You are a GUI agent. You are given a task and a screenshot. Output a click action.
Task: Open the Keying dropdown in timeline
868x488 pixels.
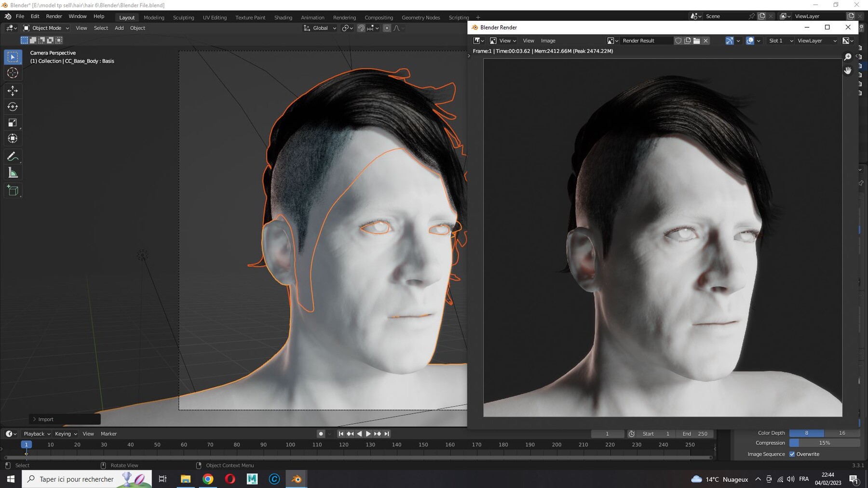pyautogui.click(x=66, y=434)
